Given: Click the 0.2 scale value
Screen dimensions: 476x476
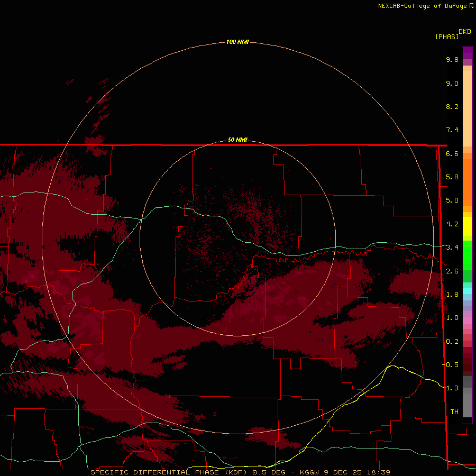Looking at the screenshot, I should point(452,342).
